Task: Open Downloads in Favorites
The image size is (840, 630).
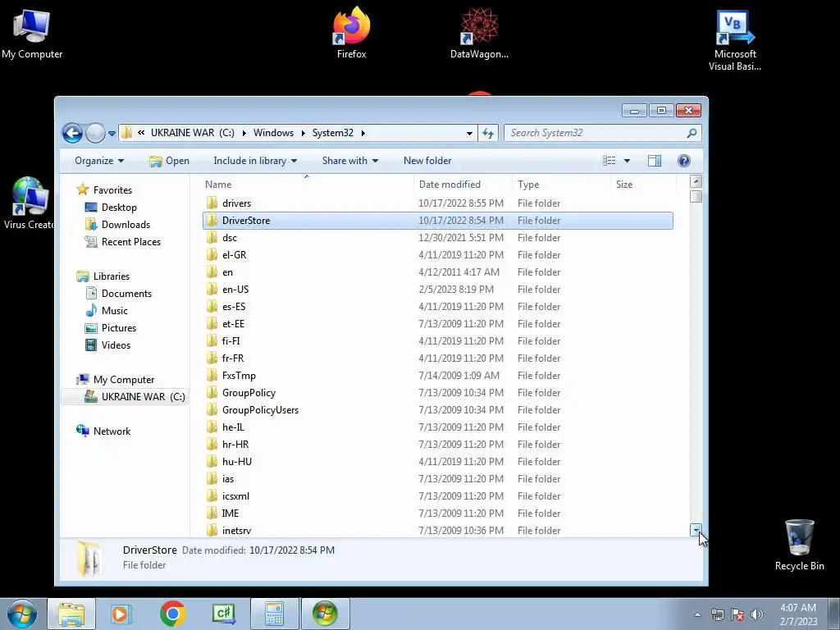Action: click(x=126, y=225)
